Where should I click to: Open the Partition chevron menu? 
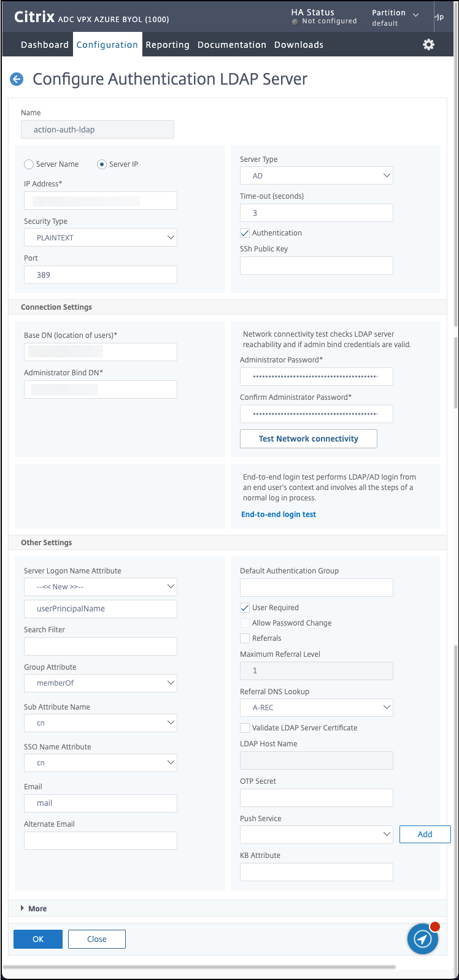click(x=416, y=14)
